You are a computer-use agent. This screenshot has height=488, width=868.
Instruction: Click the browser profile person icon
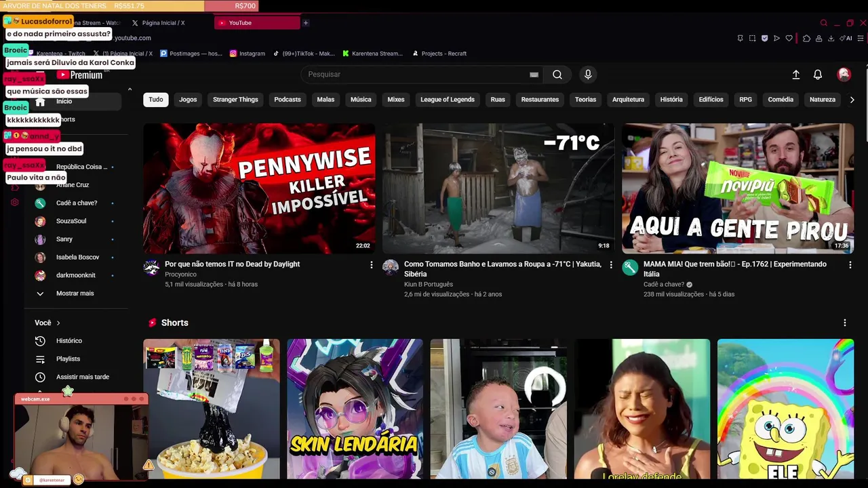[x=818, y=39]
